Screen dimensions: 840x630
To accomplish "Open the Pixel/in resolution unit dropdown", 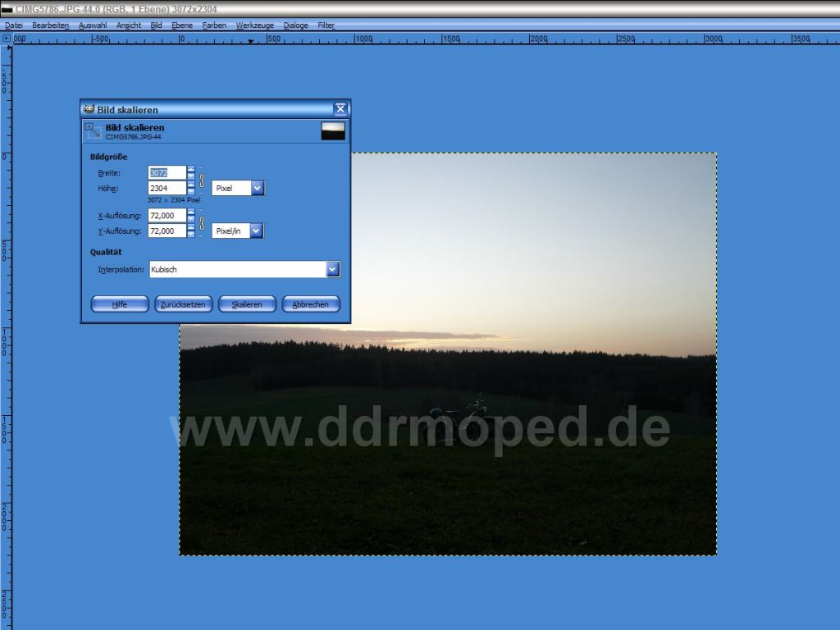I will click(256, 231).
